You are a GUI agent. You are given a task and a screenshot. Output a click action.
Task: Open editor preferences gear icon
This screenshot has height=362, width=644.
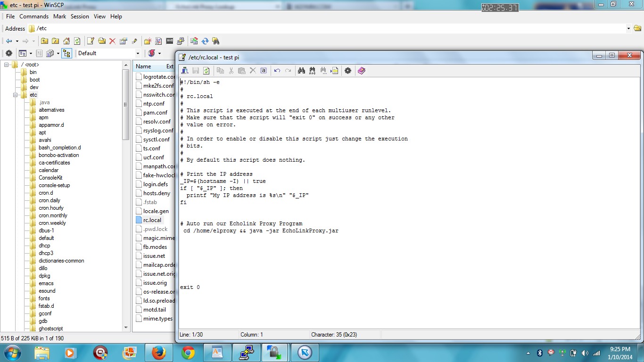tap(348, 71)
